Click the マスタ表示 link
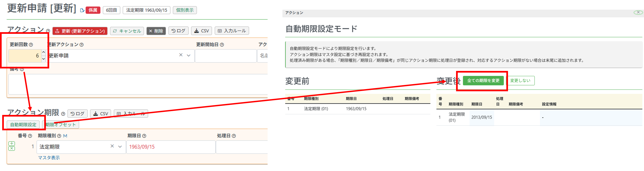The image size is (644, 171). 49,158
